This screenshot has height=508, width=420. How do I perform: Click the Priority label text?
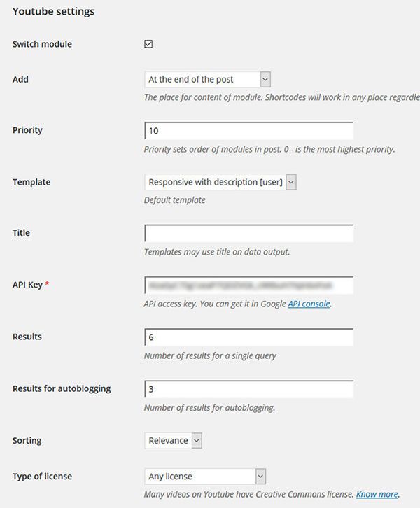pyautogui.click(x=27, y=130)
